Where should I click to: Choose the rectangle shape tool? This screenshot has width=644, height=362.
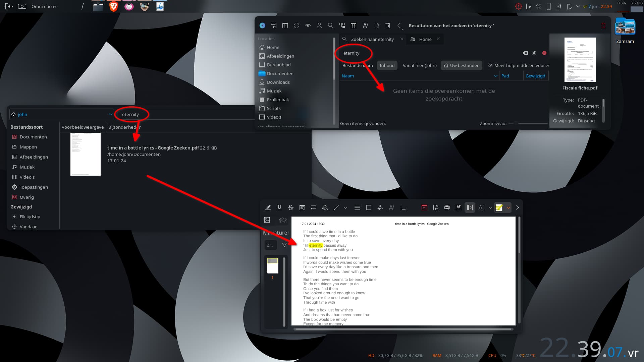369,207
